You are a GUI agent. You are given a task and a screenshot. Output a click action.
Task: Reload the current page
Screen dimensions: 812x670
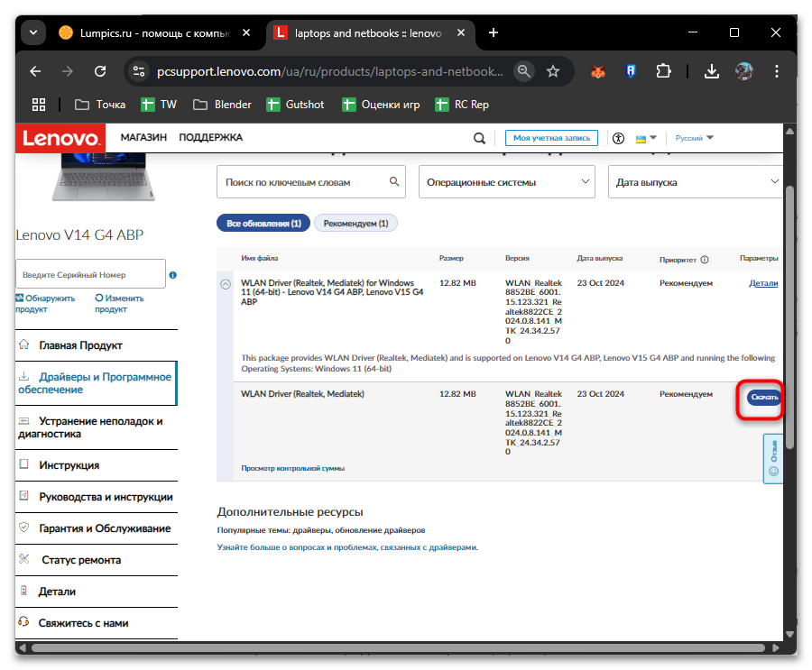[100, 71]
